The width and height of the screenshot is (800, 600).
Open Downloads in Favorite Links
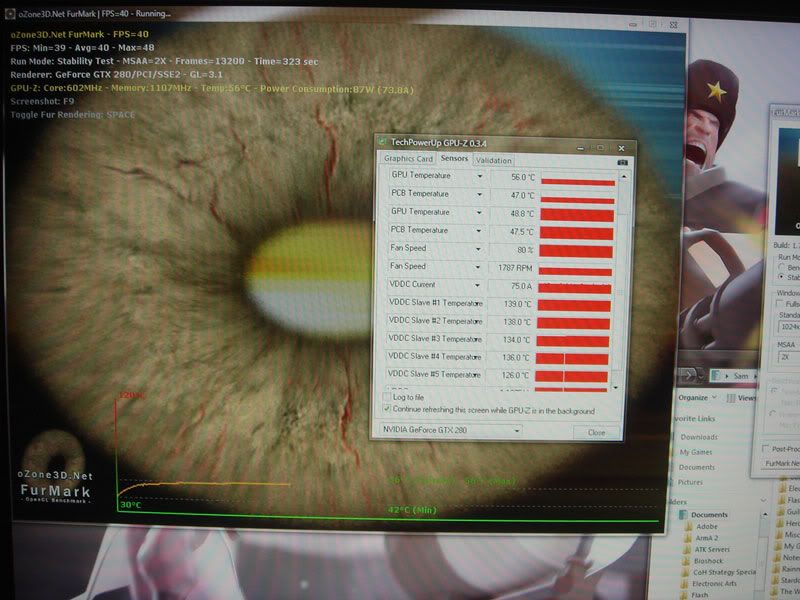tap(698, 437)
